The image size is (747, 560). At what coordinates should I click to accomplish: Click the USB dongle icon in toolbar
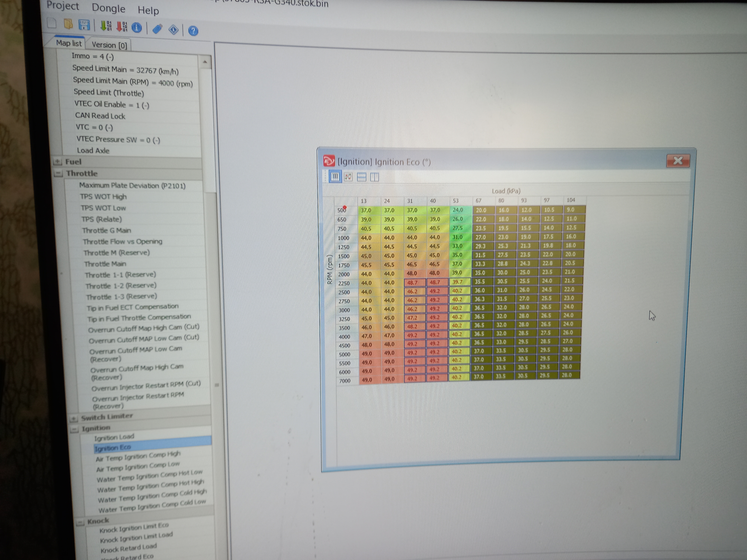[x=157, y=29]
